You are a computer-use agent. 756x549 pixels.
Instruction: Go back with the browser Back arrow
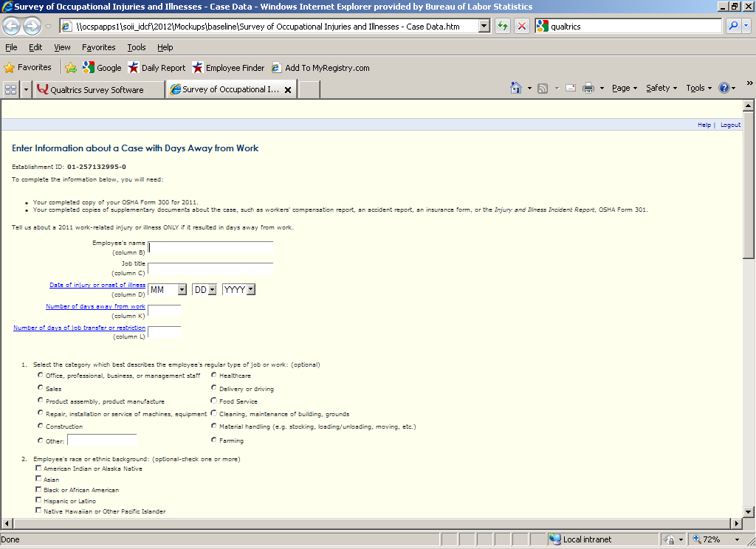click(12, 26)
